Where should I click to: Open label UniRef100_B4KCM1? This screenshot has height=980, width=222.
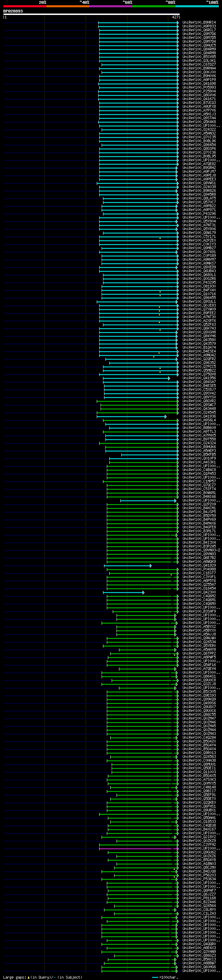click(199, 508)
